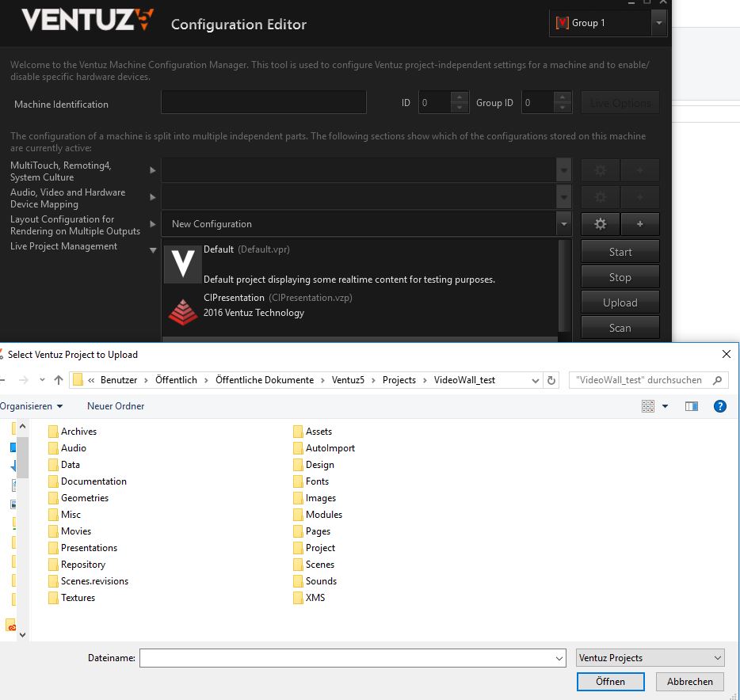740x700 pixels.
Task: Click Neuer Ordner in the toolbar
Action: pyautogui.click(x=116, y=406)
